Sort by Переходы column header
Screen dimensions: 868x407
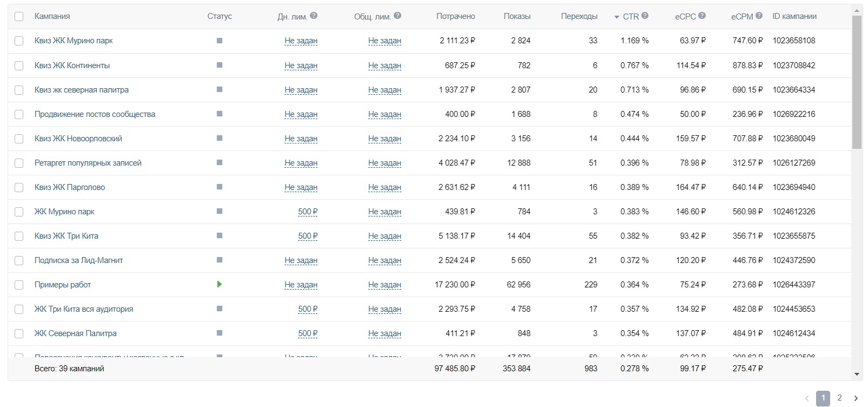579,16
